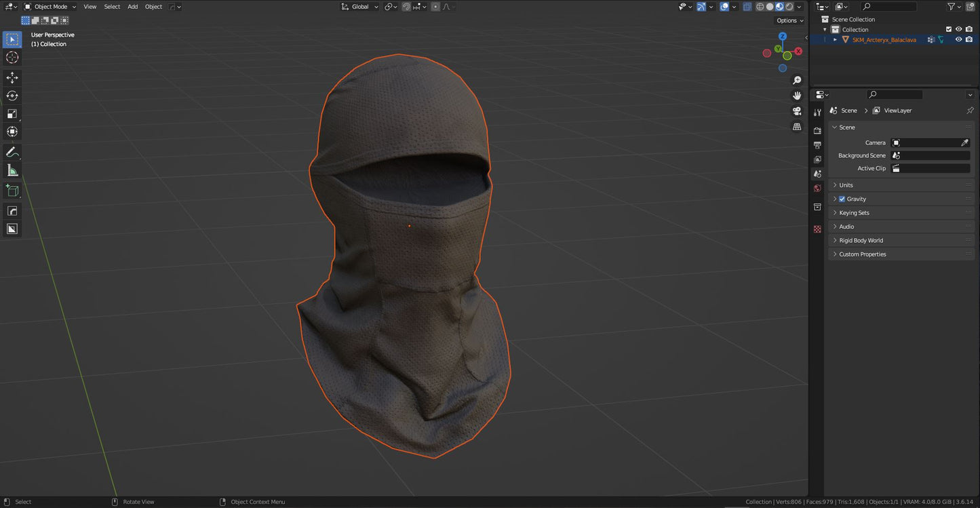
Task: Open the World Properties tab
Action: pyautogui.click(x=817, y=188)
